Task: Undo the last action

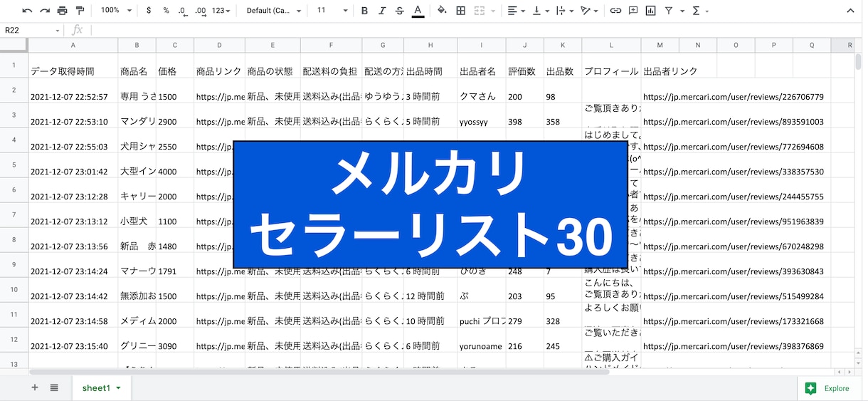Action: 27,11
